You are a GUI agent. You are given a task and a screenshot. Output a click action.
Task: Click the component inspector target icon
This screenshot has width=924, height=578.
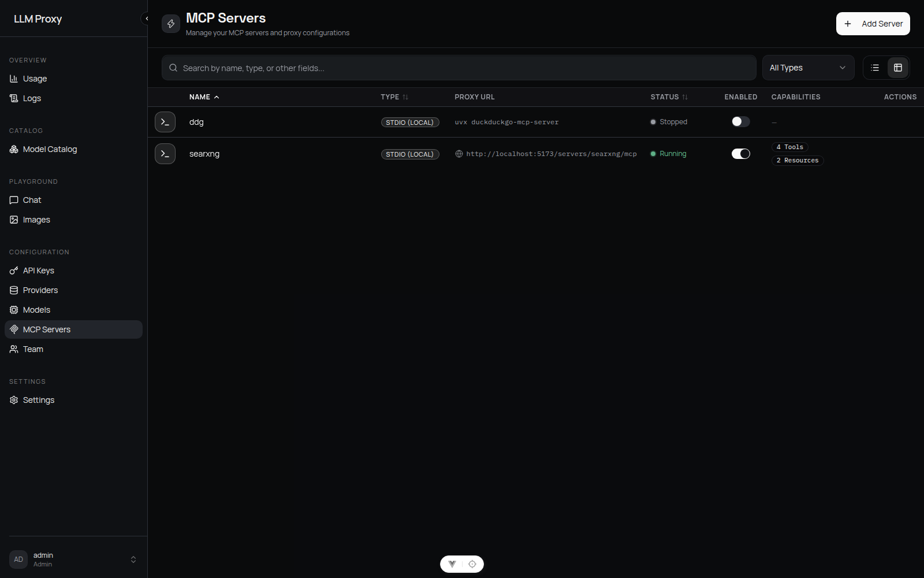(472, 564)
